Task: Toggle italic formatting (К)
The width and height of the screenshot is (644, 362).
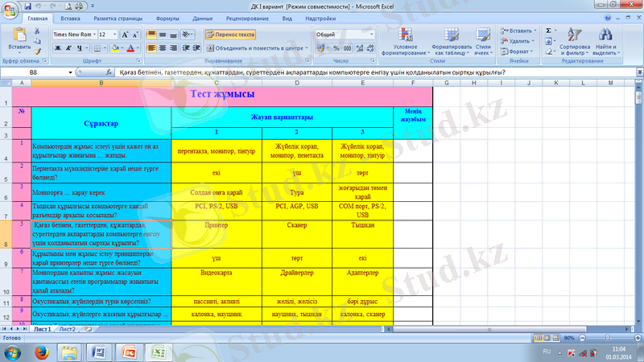Action: pyautogui.click(x=68, y=48)
